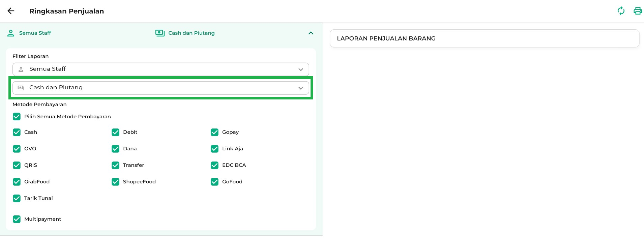Image resolution: width=644 pixels, height=238 pixels.
Task: Click the printer icon
Action: click(638, 11)
